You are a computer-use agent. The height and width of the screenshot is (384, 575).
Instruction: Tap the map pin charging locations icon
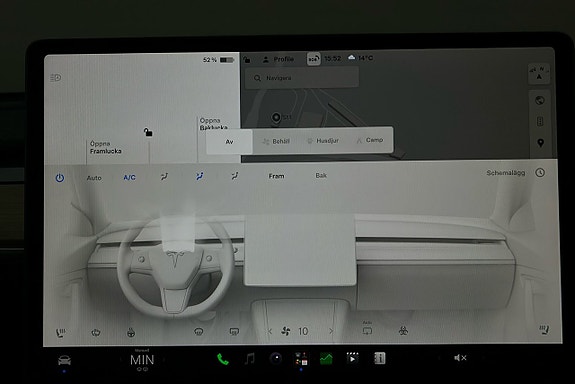click(541, 143)
